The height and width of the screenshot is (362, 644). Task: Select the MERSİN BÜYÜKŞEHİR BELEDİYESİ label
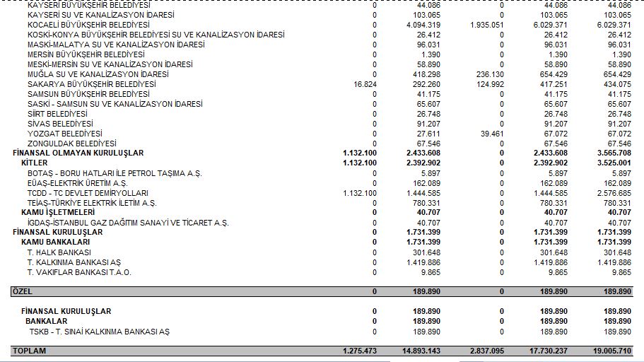tap(86, 54)
